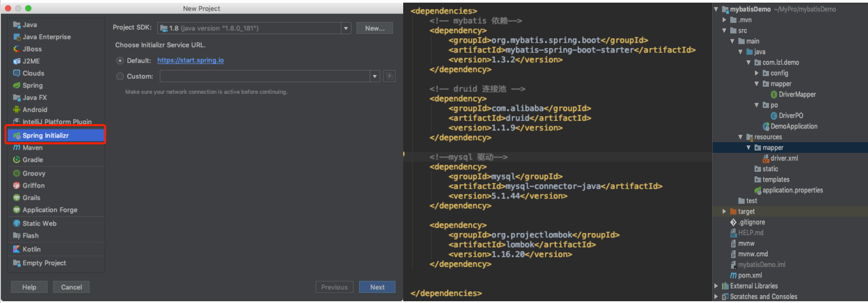Expand Scratches and Consoles node

[716, 296]
